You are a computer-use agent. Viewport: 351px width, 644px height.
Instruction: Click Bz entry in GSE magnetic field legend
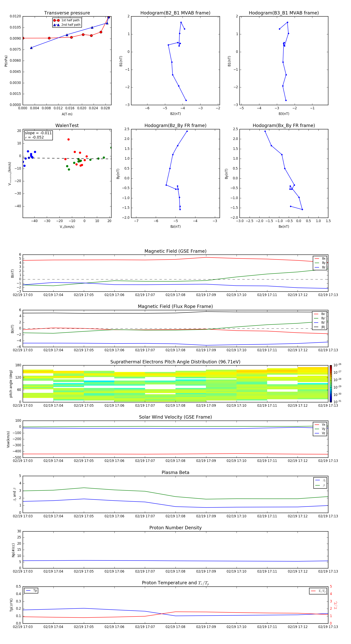(320, 267)
